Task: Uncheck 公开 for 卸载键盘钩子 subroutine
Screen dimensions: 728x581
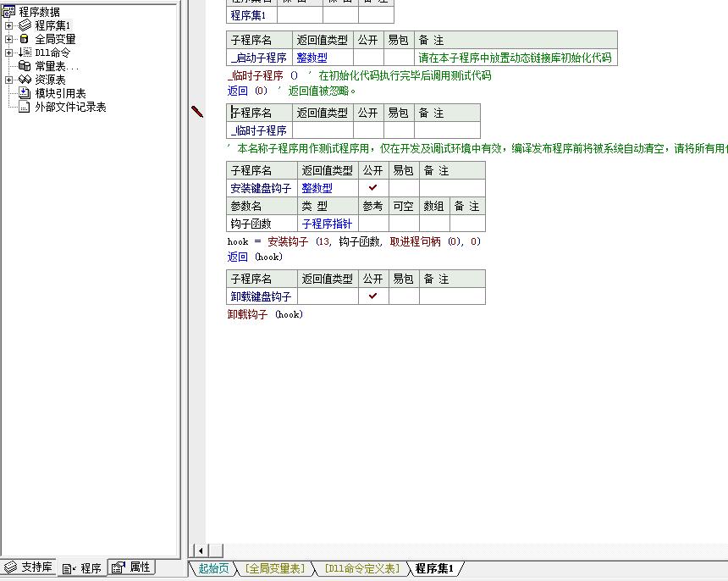Action: click(x=372, y=296)
